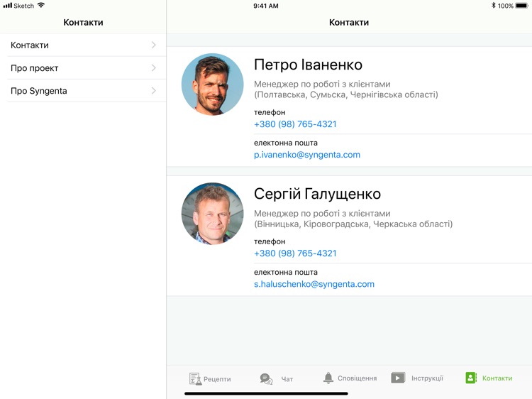Email s.haluschenko@syngenta.com
This screenshot has height=399, width=532.
pos(314,284)
